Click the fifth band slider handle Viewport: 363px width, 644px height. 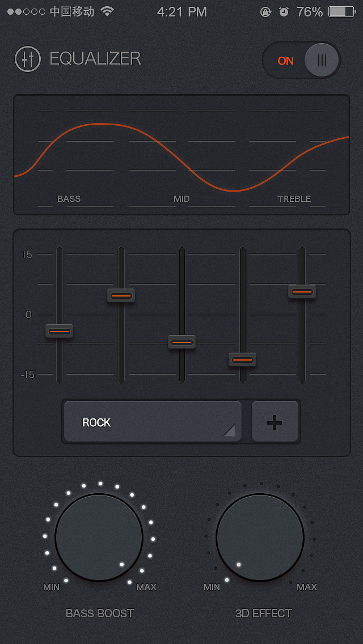[x=302, y=291]
